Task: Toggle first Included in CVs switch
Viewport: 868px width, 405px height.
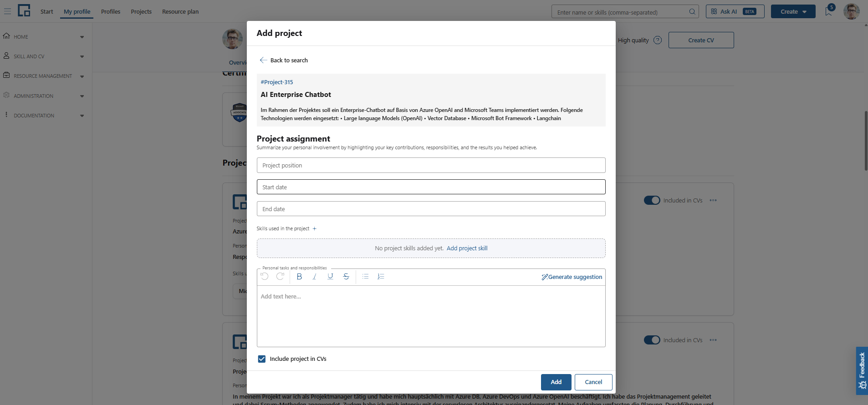Action: click(652, 200)
